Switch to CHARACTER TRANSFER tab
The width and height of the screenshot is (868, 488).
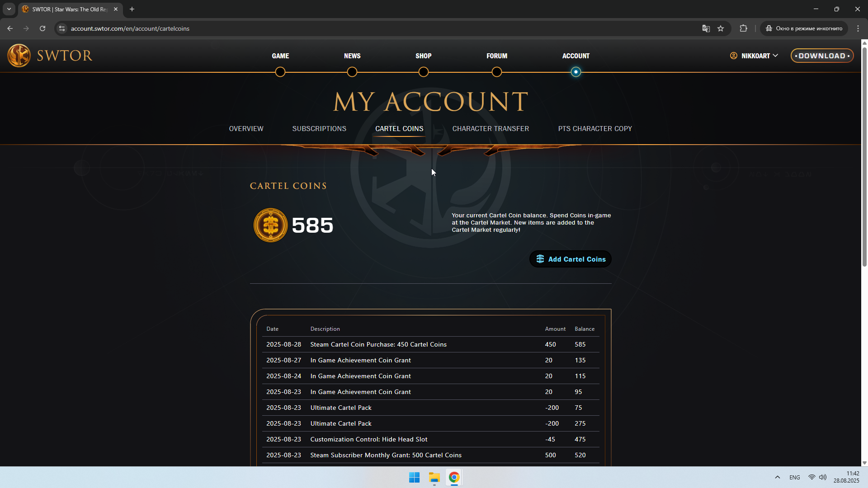click(491, 129)
